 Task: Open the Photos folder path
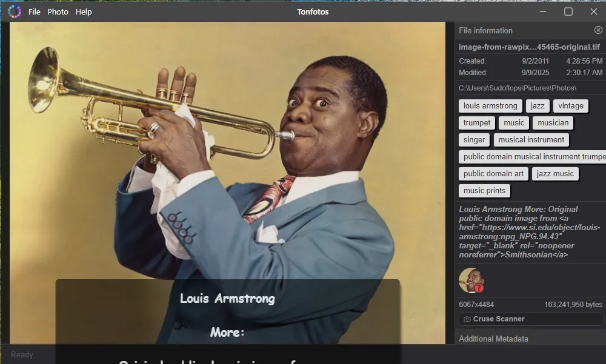pyautogui.click(x=517, y=88)
